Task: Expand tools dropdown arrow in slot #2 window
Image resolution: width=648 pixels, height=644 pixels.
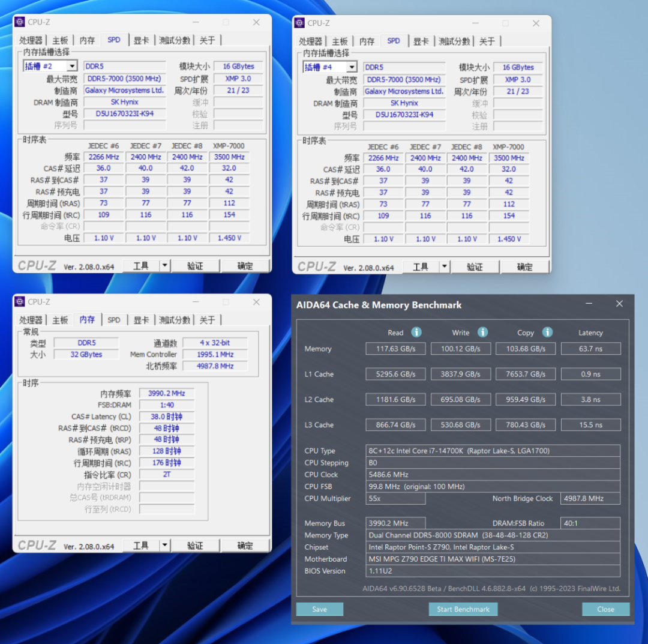Action: [164, 266]
